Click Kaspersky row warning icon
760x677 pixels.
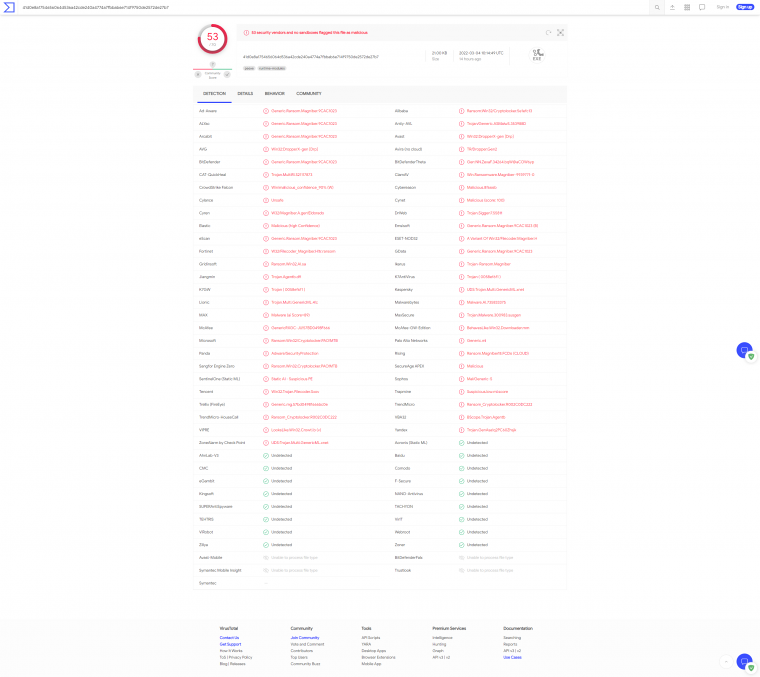click(x=461, y=290)
